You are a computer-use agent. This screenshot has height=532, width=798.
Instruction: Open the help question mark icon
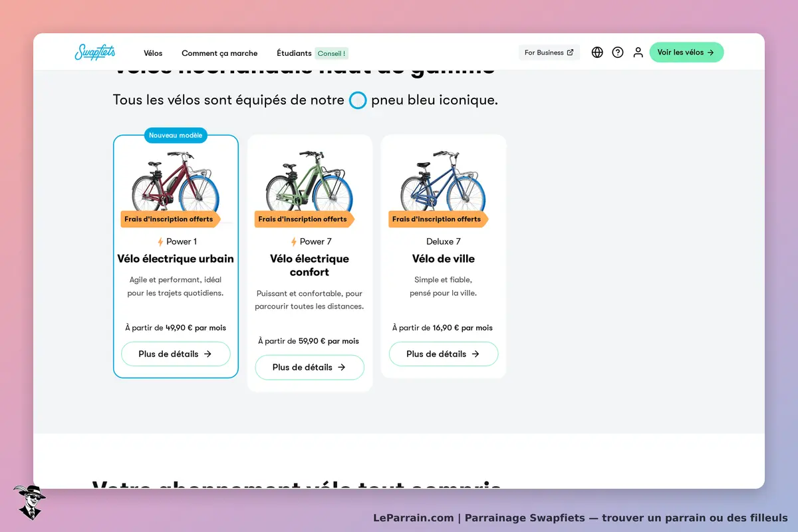[x=618, y=52]
